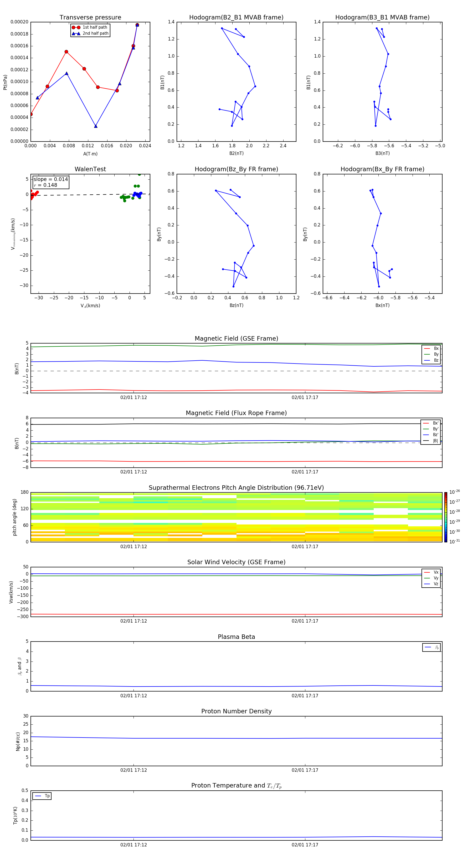This screenshot has height=868, width=473.
Task: Click the 'Bx(nT)' x-axis label
Action: point(382,305)
